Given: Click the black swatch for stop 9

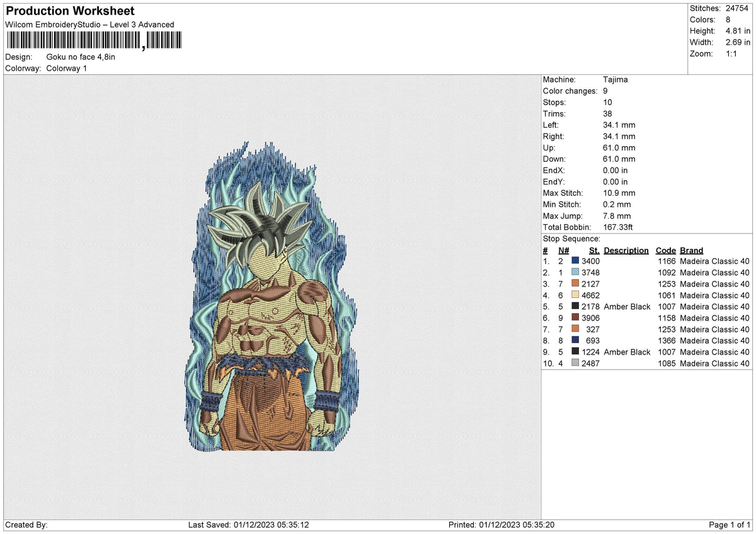Looking at the screenshot, I should point(575,351).
